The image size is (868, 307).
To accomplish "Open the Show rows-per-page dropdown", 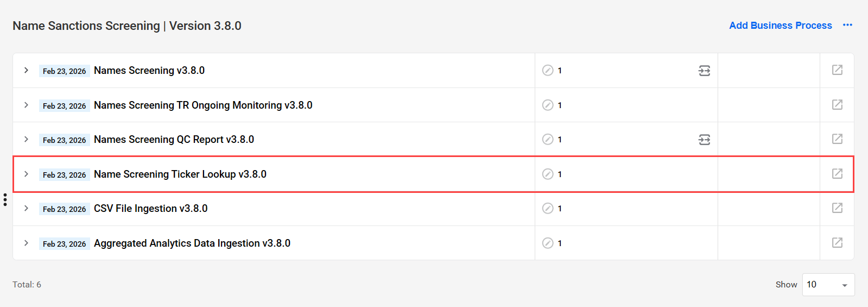I will 828,285.
